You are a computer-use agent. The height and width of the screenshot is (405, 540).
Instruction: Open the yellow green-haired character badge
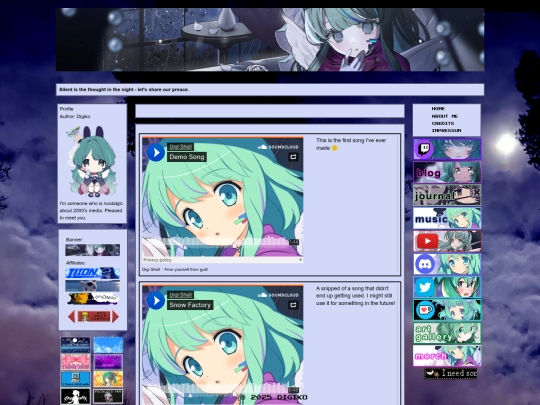coord(108,379)
